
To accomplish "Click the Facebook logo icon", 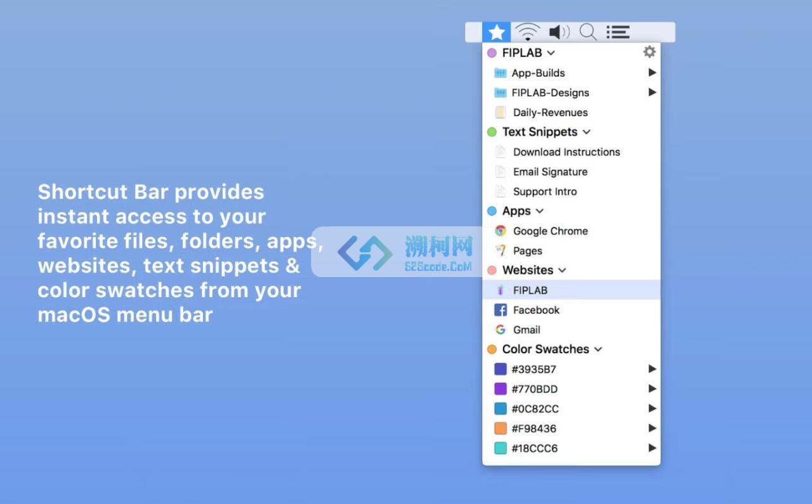I will [501, 310].
